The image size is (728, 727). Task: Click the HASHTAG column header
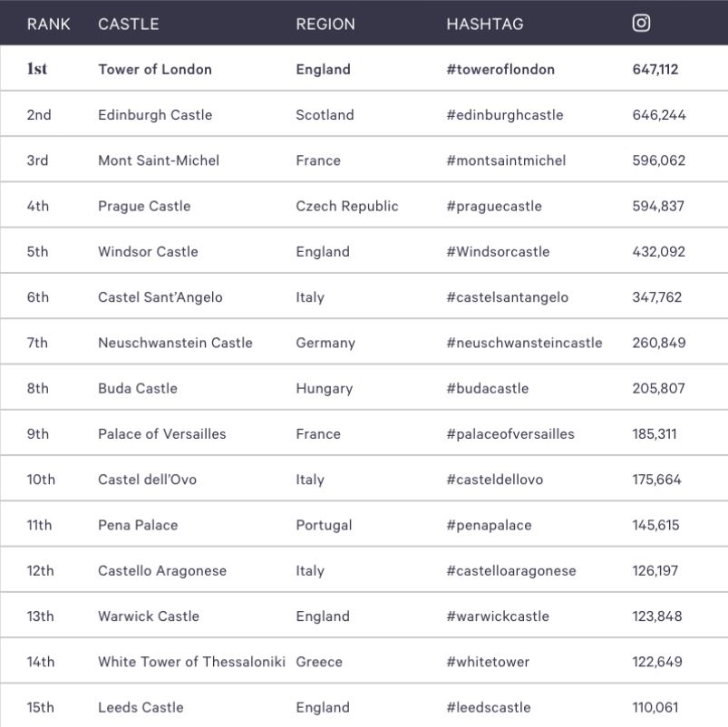pos(485,24)
